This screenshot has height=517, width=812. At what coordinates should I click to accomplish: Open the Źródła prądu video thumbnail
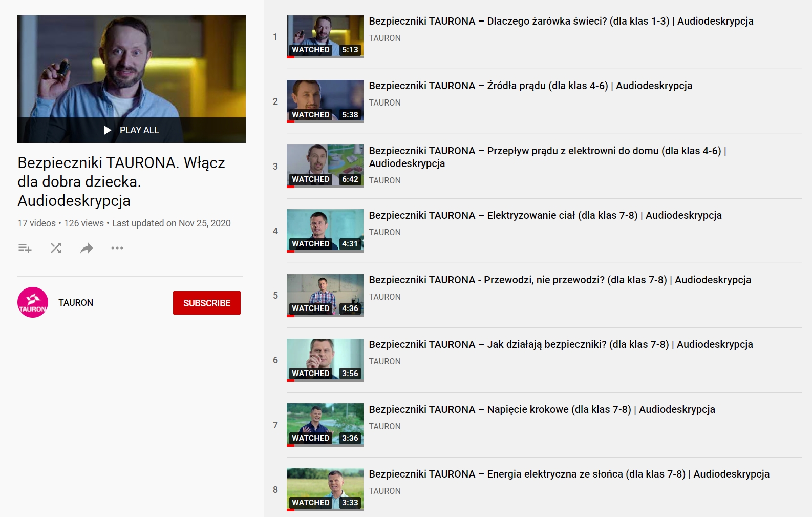click(325, 101)
